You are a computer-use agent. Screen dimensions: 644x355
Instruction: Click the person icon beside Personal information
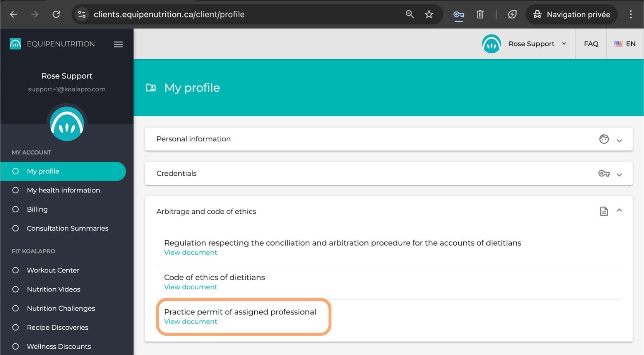tap(604, 139)
